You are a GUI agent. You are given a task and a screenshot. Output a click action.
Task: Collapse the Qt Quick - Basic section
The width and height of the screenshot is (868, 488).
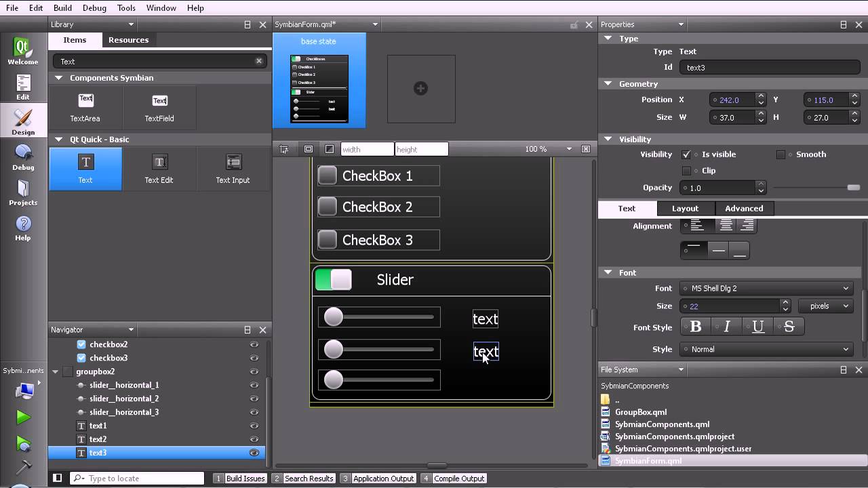coord(58,140)
